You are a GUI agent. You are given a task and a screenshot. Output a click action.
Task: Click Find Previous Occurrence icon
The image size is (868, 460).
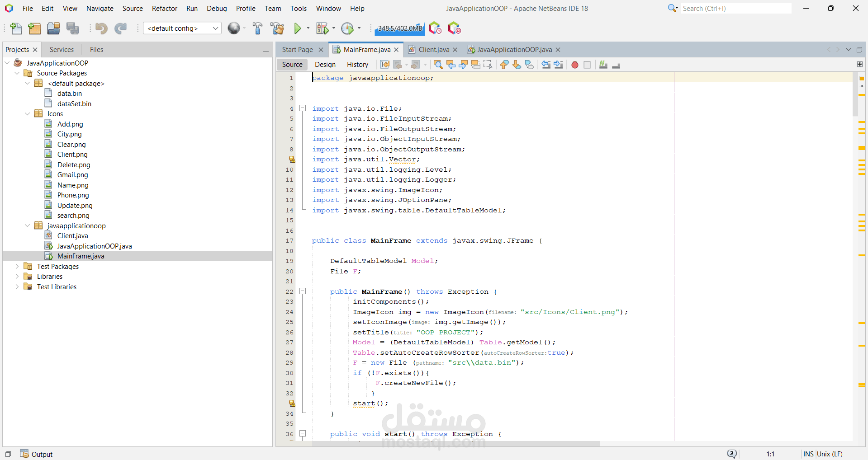(451, 65)
